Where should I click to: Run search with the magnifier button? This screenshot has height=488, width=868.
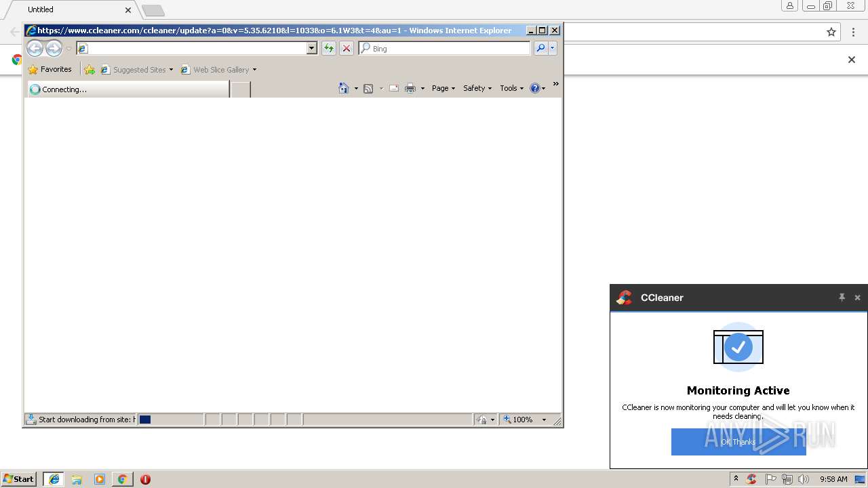[x=540, y=48]
